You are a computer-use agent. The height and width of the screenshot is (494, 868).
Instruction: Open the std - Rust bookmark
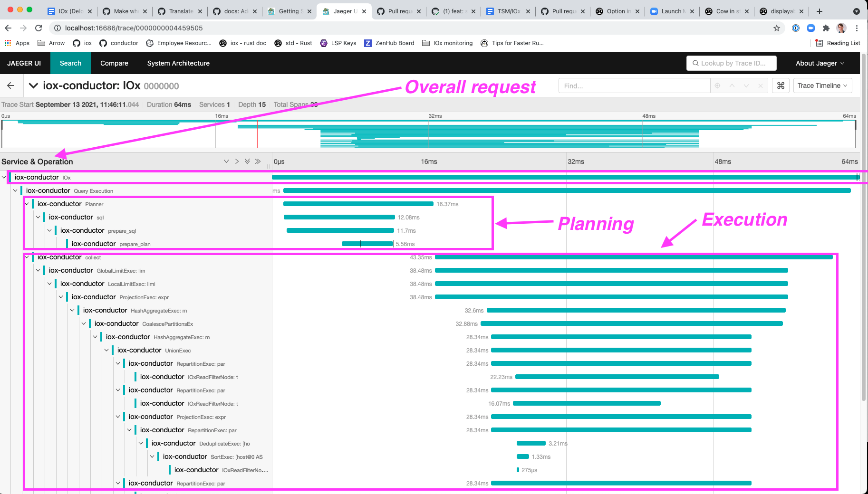pos(293,43)
